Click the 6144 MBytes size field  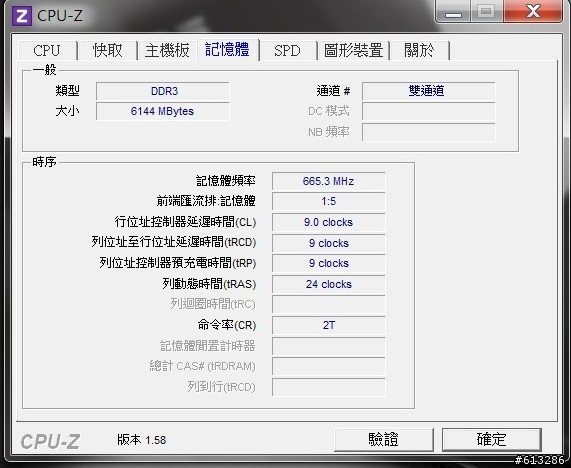click(x=163, y=111)
